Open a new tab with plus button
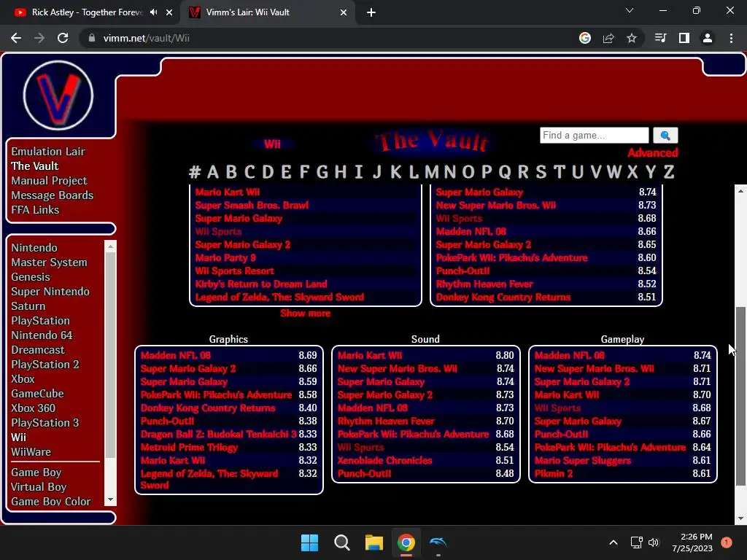 pos(371,12)
